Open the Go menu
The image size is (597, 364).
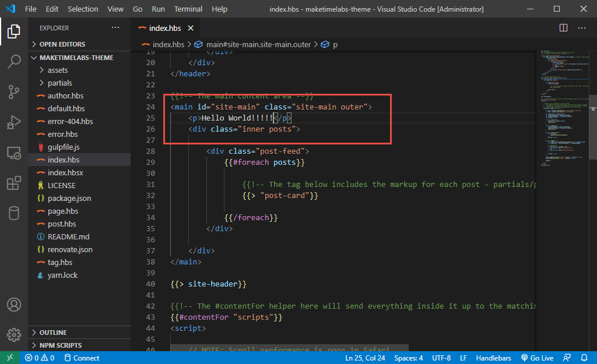[x=138, y=9]
